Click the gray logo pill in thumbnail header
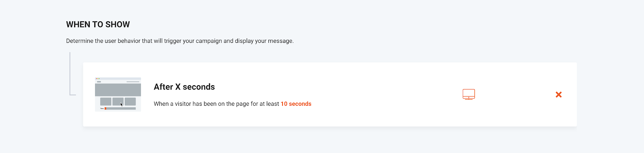Image resolution: width=644 pixels, height=153 pixels. [x=99, y=82]
